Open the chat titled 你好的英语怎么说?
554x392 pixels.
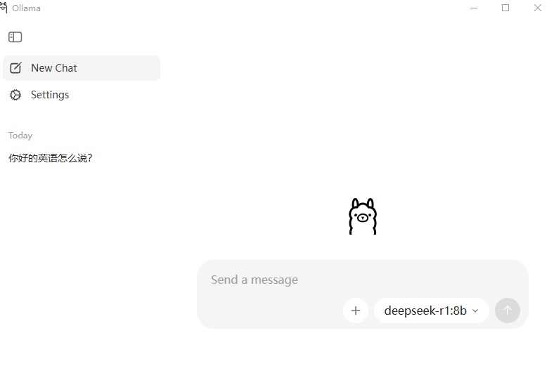point(50,158)
